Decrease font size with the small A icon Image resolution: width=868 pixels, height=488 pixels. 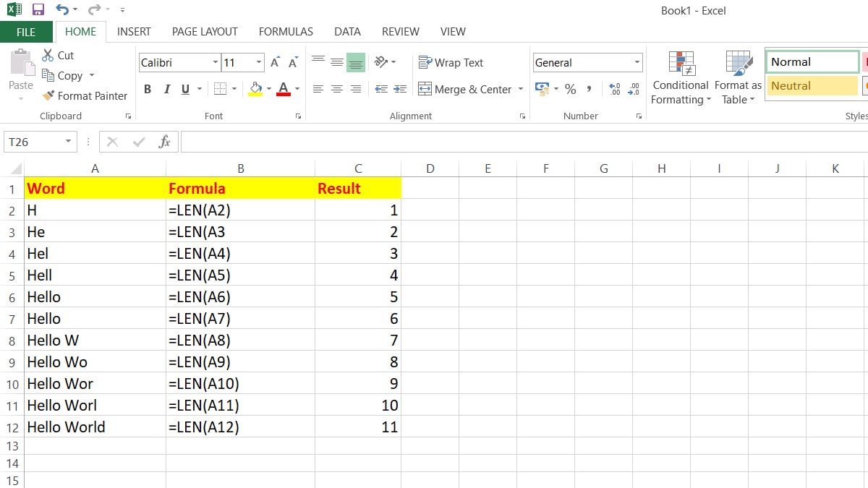click(294, 63)
